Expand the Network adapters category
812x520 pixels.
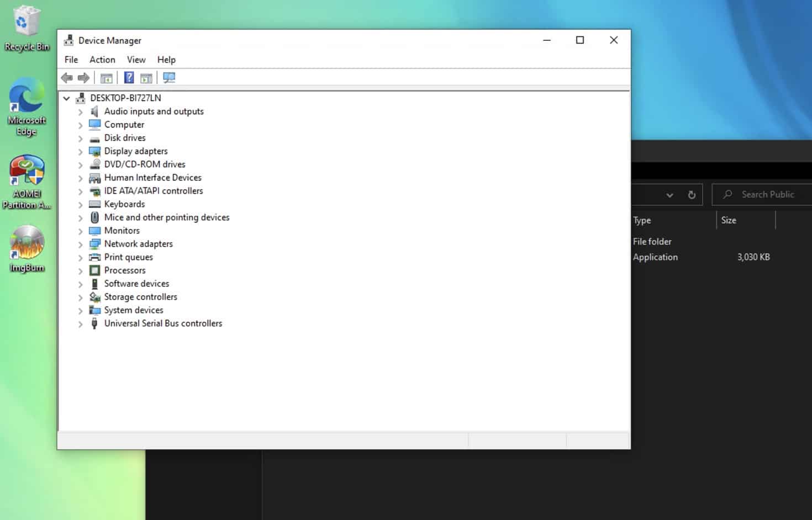(81, 244)
